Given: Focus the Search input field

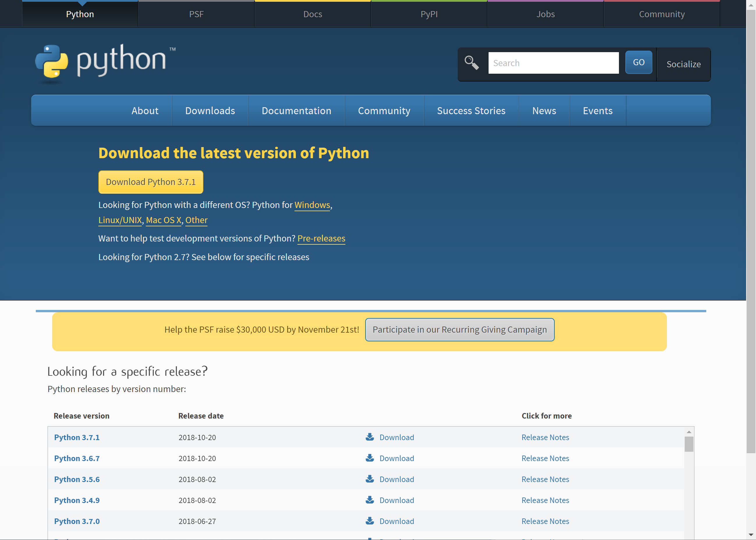Looking at the screenshot, I should 553,63.
